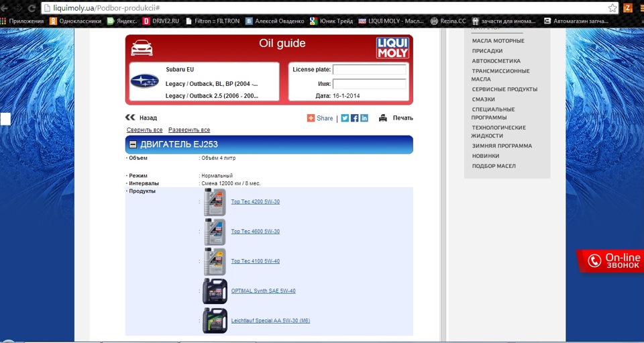The width and height of the screenshot is (644, 343).
Task: Click the printer icon
Action: 383,118
